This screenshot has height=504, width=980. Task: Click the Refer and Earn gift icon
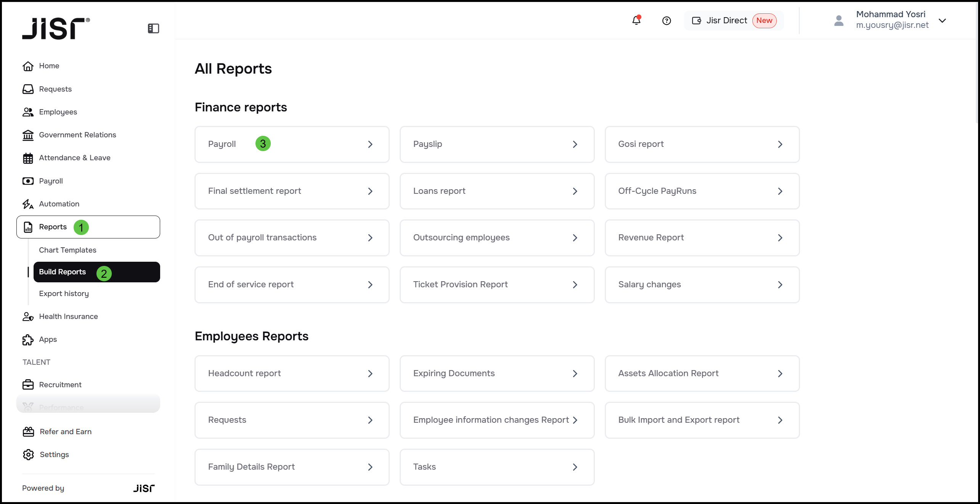28,432
